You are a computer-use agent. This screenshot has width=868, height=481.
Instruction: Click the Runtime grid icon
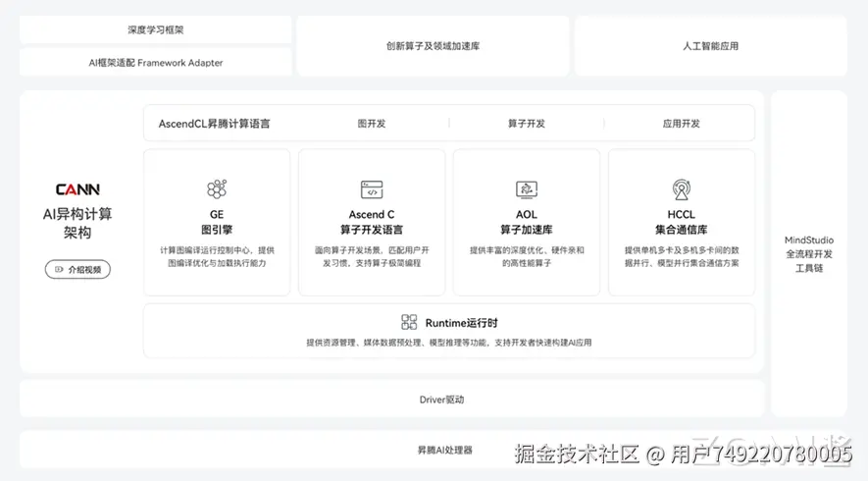409,322
